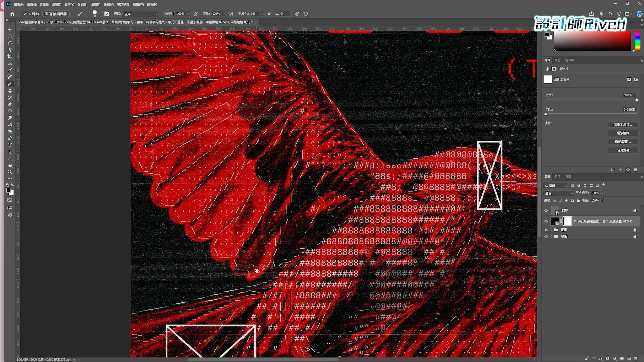Select the Paint Bucket tool
This screenshot has width=644, height=362.
(x=10, y=111)
